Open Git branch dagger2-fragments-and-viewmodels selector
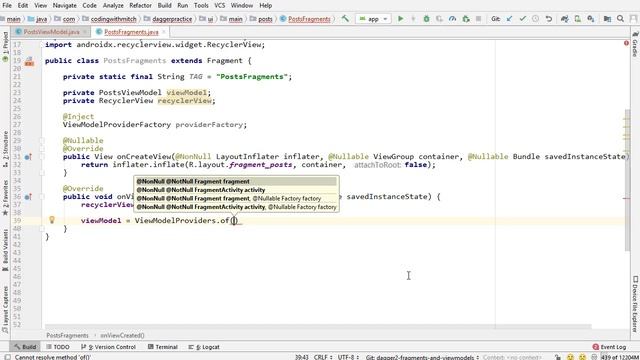The width and height of the screenshot is (640, 360). 422,357
